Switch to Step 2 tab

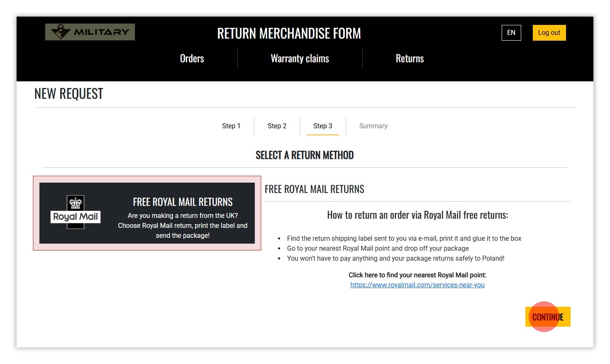pos(277,126)
